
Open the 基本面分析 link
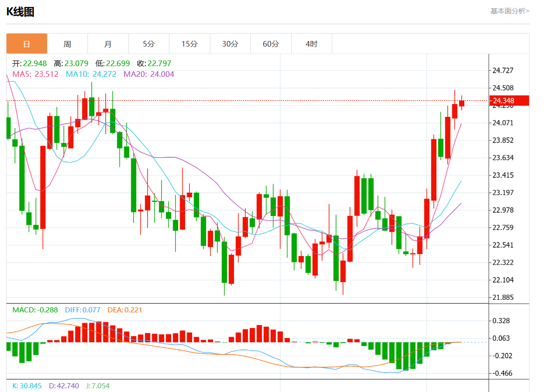coord(510,11)
